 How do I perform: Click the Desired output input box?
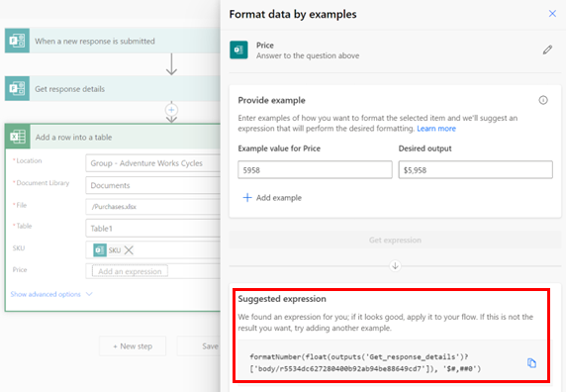point(475,169)
